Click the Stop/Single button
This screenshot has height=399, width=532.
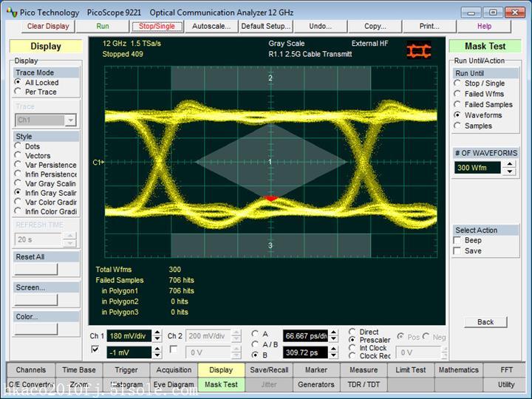point(157,26)
